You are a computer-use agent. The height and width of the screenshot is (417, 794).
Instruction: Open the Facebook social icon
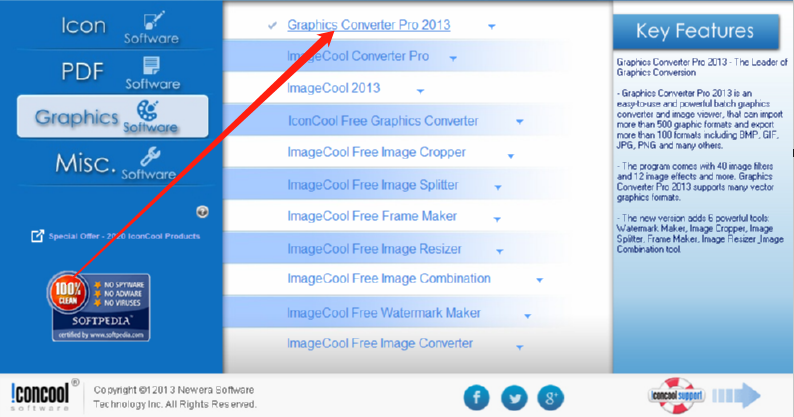[x=477, y=397]
